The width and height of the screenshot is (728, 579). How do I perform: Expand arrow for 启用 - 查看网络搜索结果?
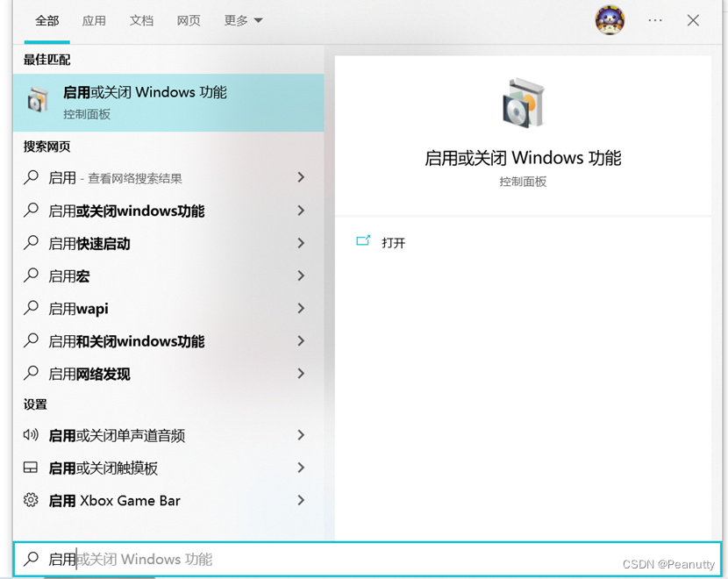click(x=301, y=177)
